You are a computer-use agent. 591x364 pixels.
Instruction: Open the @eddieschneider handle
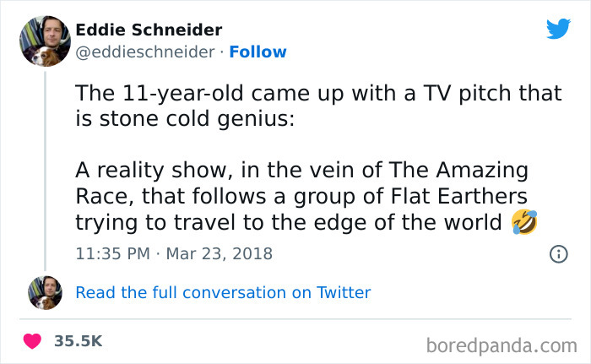point(144,52)
